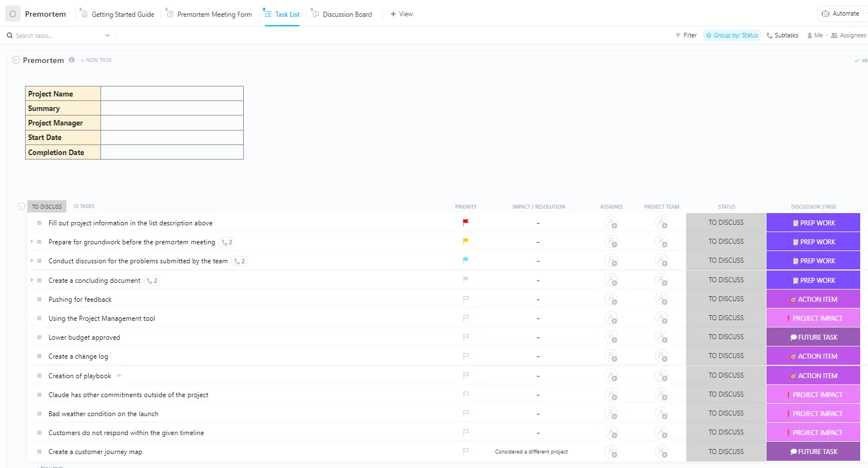The image size is (868, 468).
Task: Click the yellow flag on groundwork task
Action: pyautogui.click(x=466, y=242)
